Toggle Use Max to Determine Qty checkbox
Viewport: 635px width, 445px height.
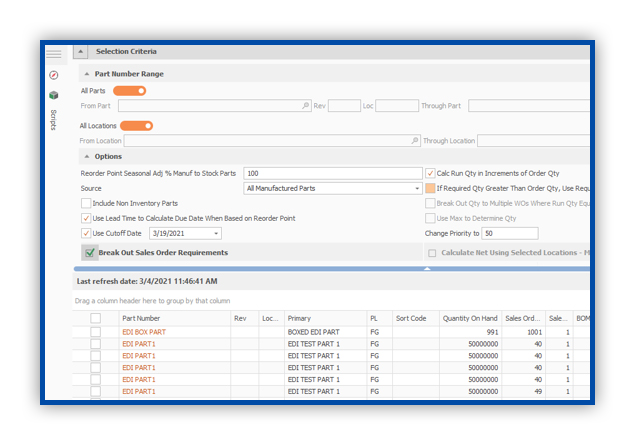[x=430, y=218]
